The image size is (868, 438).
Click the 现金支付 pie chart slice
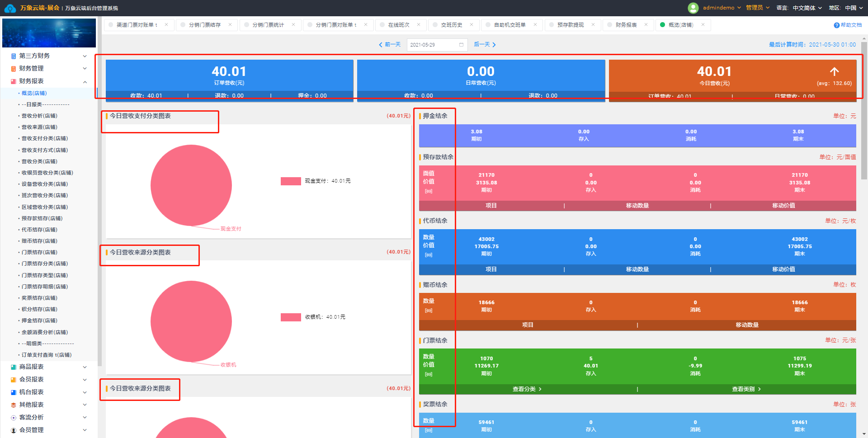[x=191, y=185]
